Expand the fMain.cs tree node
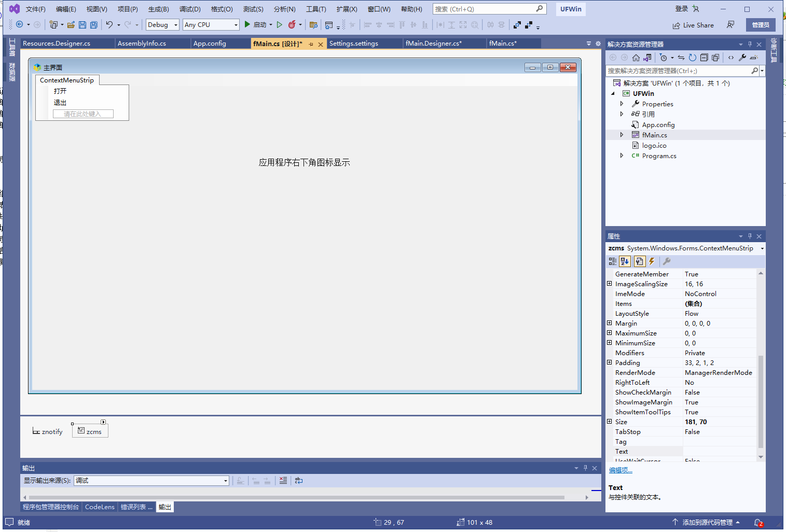The height and width of the screenshot is (532, 786). 622,135
